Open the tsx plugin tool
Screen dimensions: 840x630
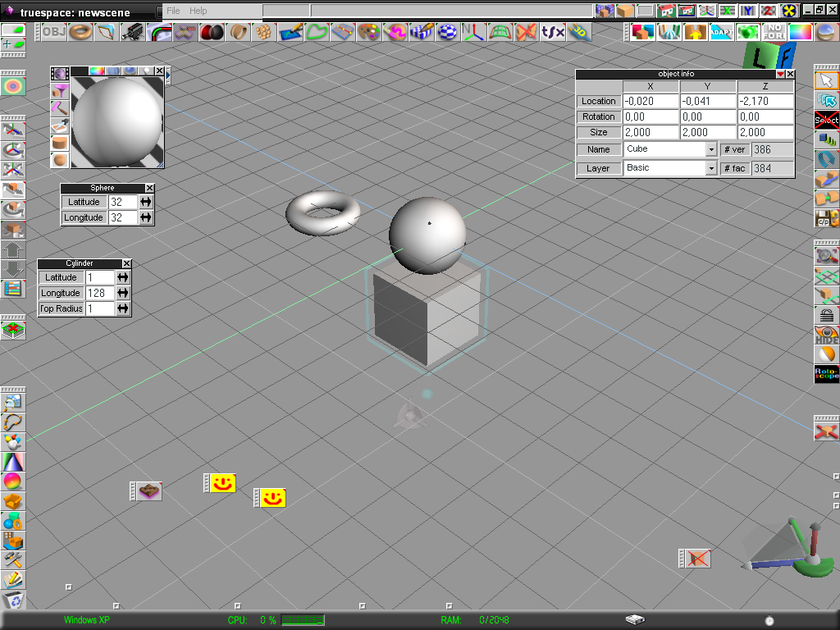point(552,32)
